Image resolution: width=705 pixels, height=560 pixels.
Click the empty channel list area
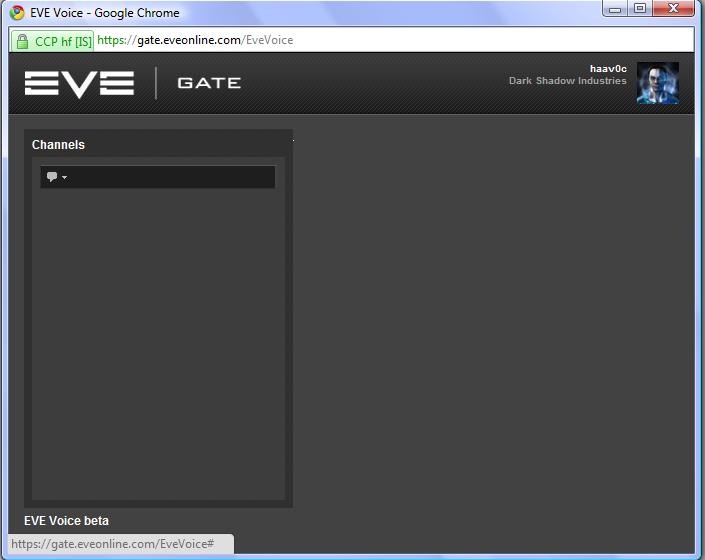(158, 340)
